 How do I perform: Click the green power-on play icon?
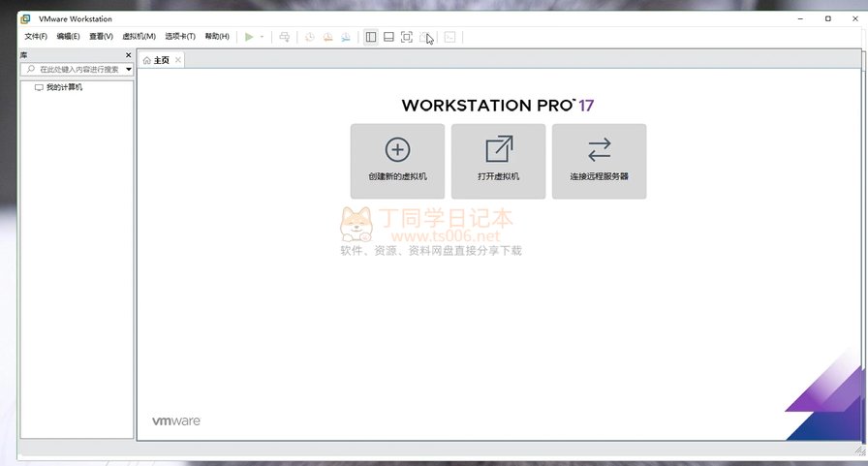tap(249, 37)
